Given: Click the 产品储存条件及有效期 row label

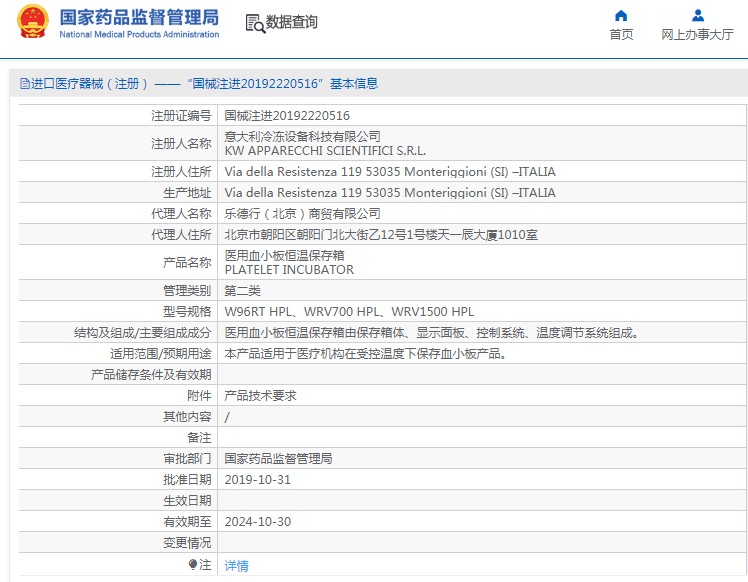Looking at the screenshot, I should click(151, 374).
